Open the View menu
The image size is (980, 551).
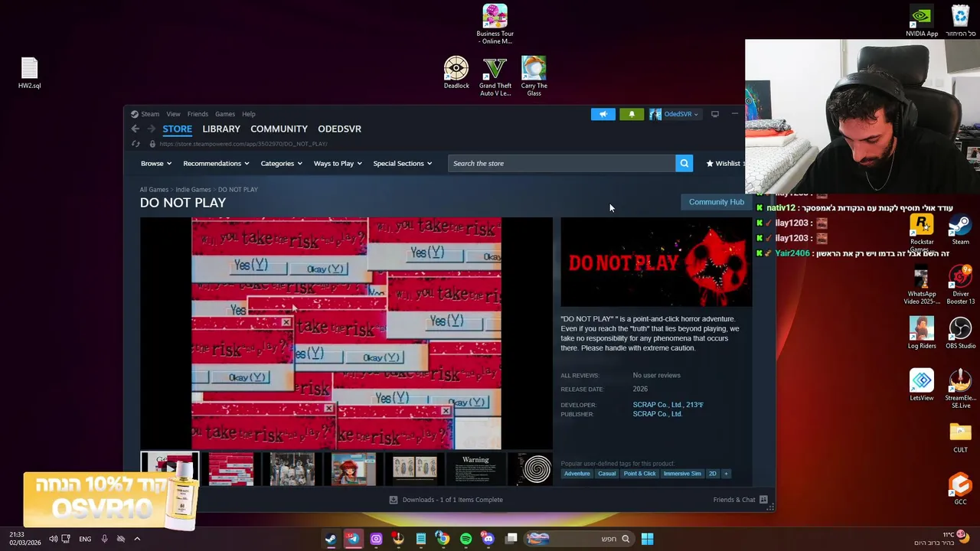173,114
